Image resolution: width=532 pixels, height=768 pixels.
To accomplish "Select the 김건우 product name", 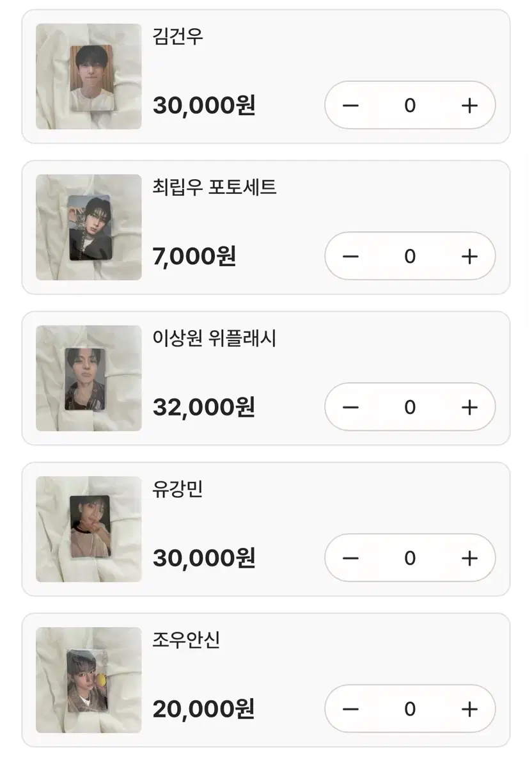I will 178,36.
